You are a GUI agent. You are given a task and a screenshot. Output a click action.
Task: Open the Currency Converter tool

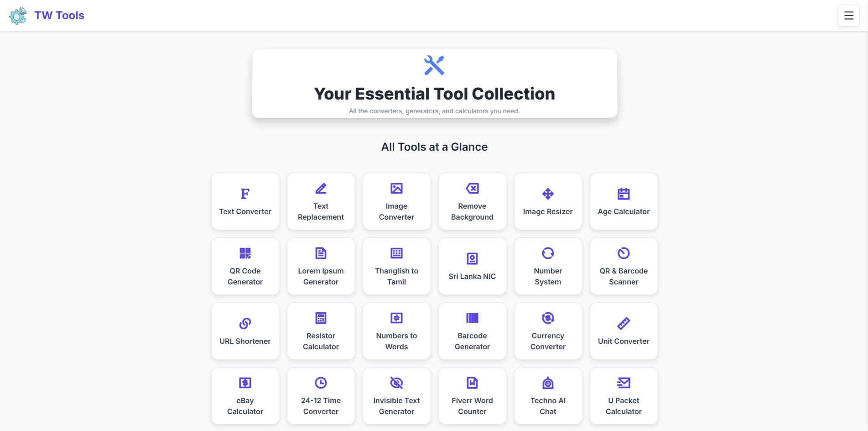pyautogui.click(x=548, y=331)
